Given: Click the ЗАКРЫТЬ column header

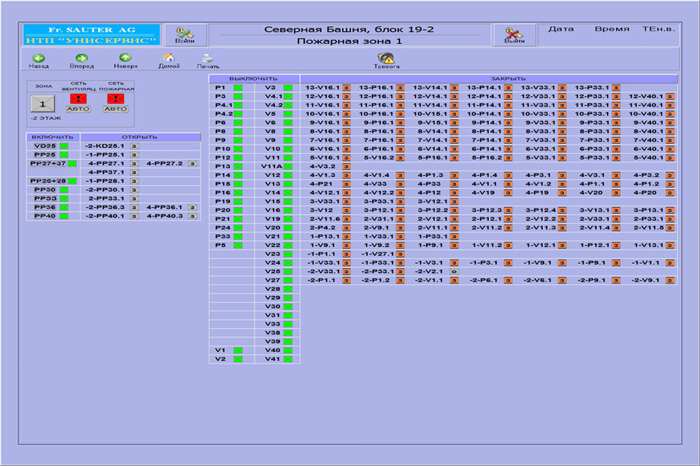Looking at the screenshot, I should tap(489, 79).
